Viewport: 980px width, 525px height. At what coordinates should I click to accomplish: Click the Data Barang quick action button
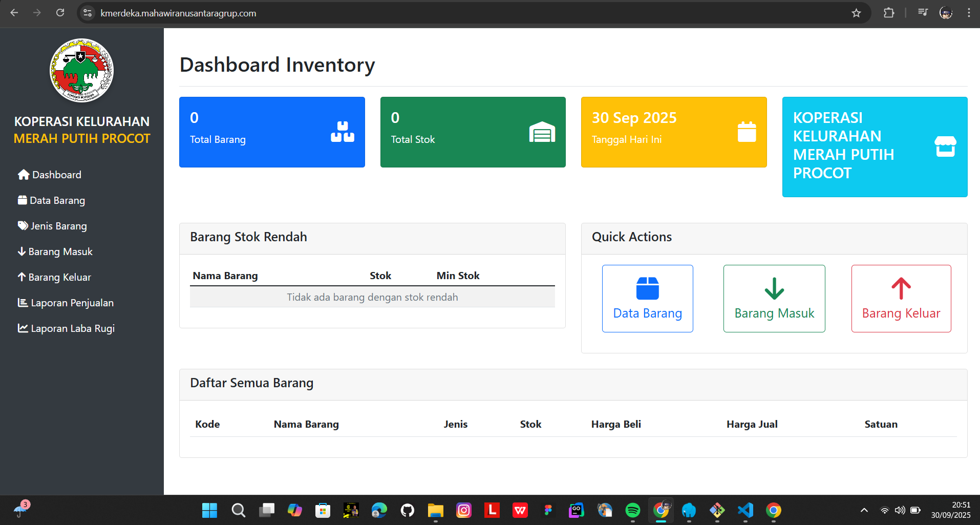point(647,299)
